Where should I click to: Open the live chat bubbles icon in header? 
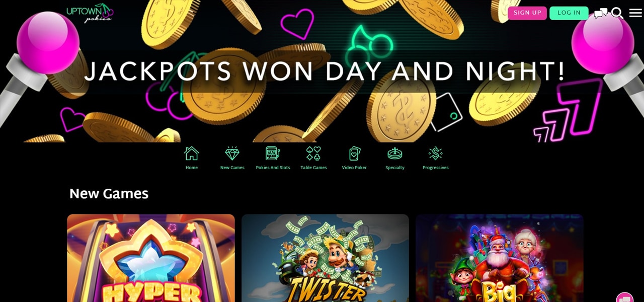tap(601, 13)
